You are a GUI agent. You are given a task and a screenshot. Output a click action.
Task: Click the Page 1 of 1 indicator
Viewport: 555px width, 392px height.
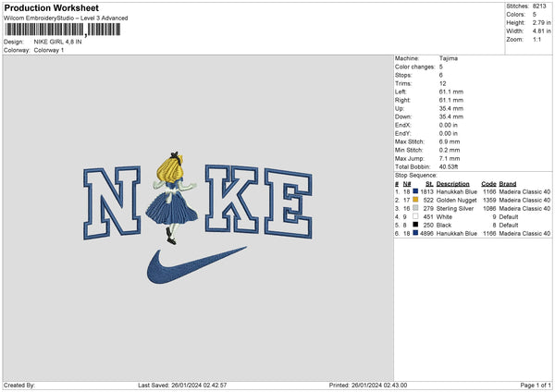pyautogui.click(x=536, y=385)
